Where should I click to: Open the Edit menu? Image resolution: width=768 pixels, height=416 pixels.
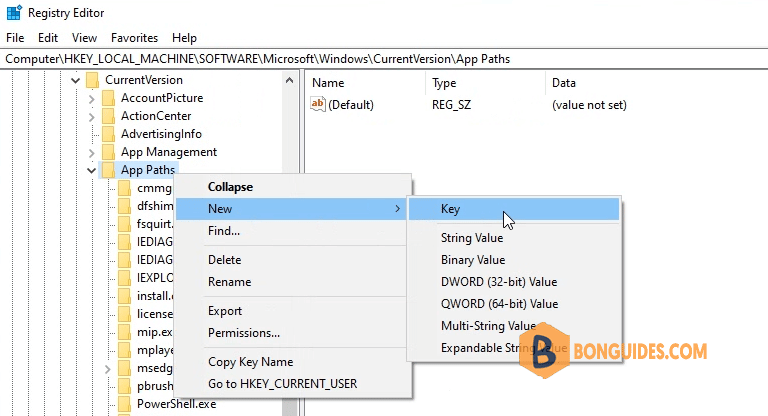coord(48,38)
